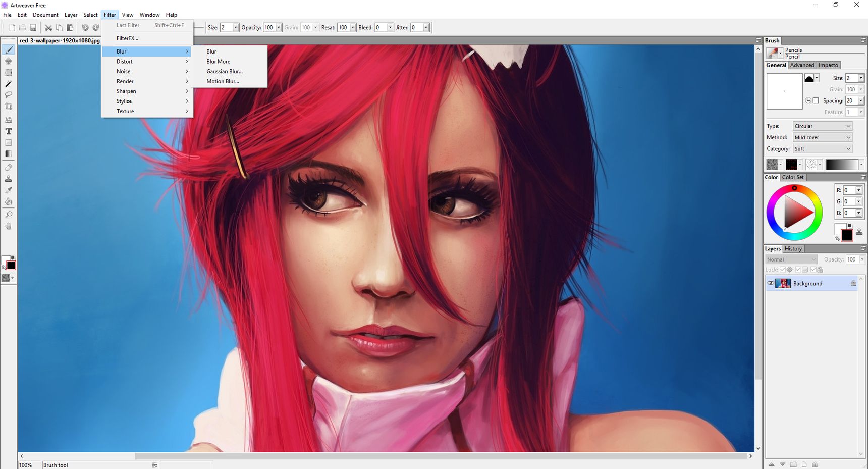Toggle Background layer visibility eye
Screen dimensions: 868x469
771,283
